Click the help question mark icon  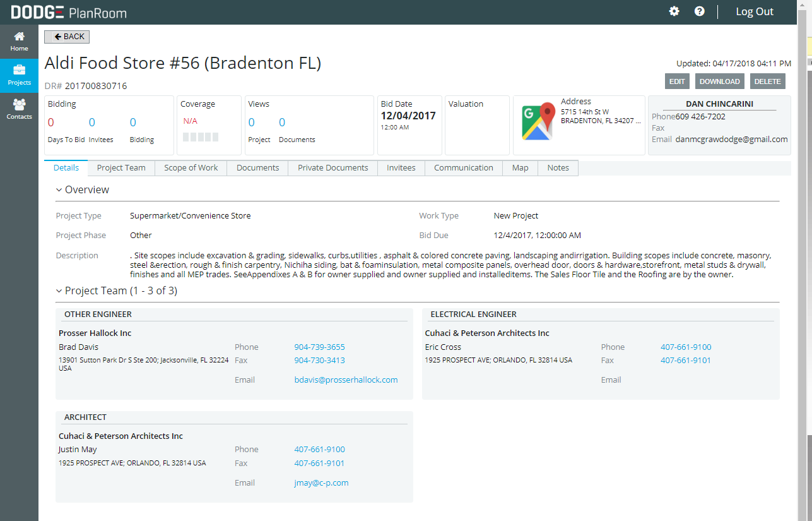click(x=700, y=11)
